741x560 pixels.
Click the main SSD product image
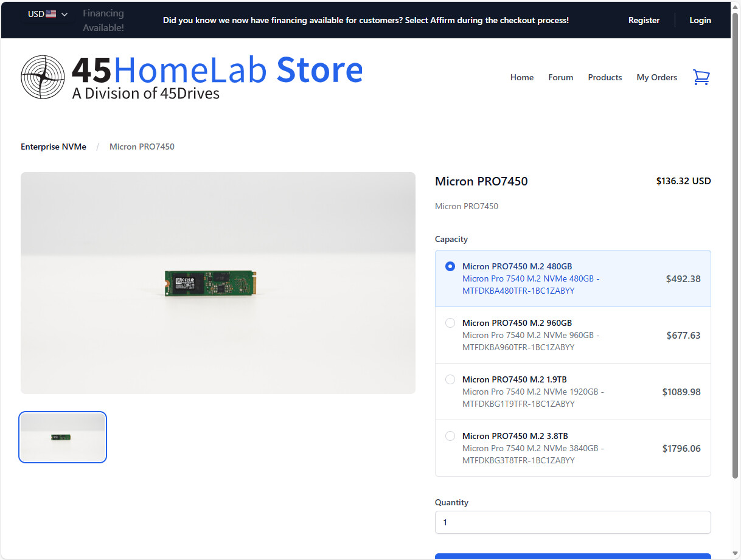click(218, 283)
